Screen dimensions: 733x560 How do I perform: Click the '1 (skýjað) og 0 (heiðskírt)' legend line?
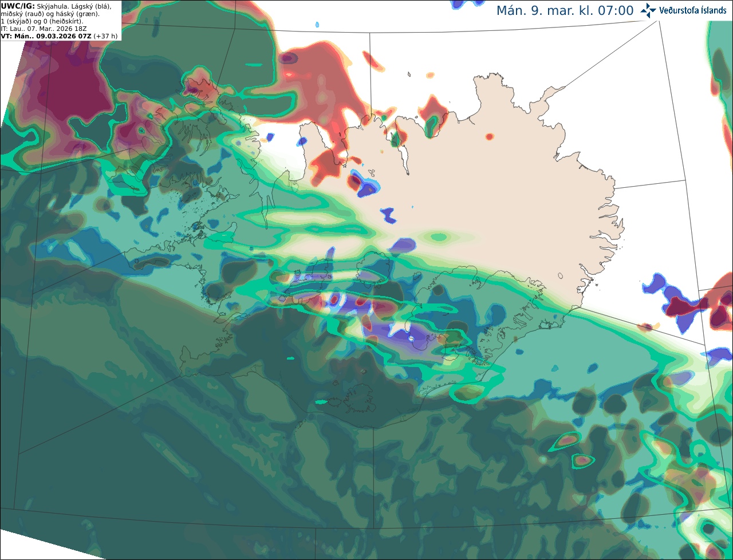tap(42, 21)
